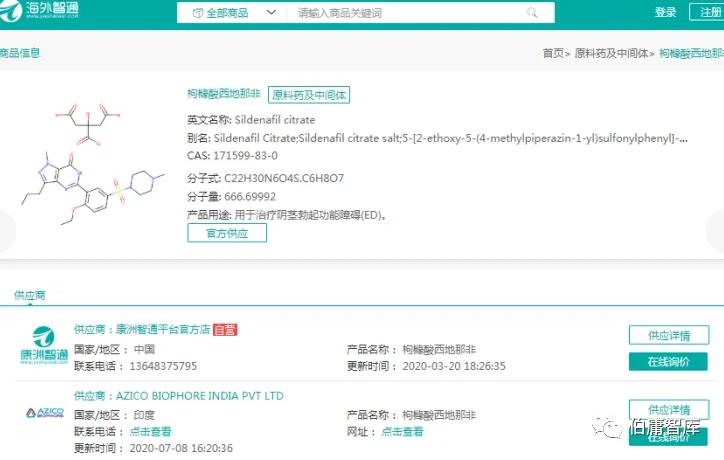Click the phone number 13648375795

tap(163, 366)
